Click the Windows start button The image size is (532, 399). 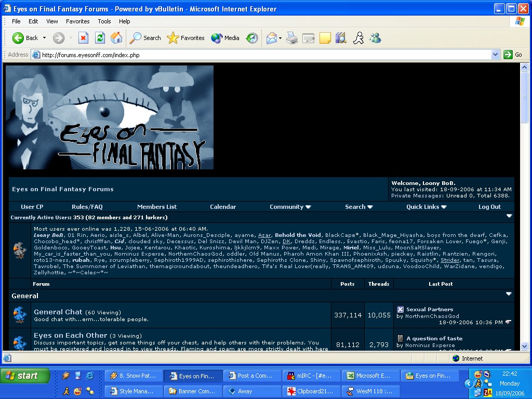click(x=25, y=376)
